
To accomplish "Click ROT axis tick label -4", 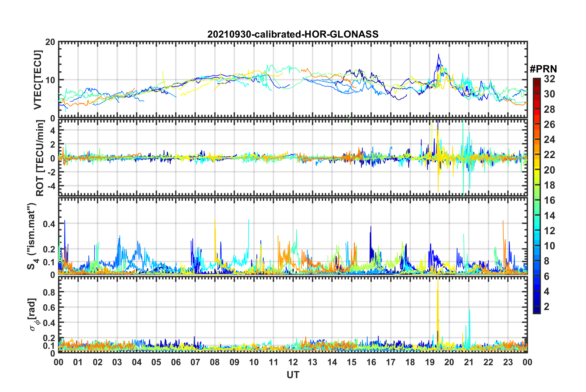I will pos(51,186).
